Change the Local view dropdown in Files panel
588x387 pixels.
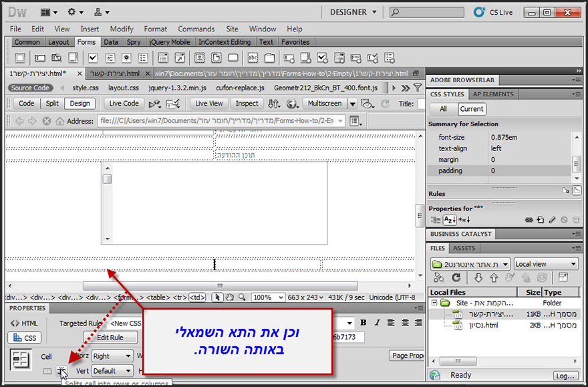point(545,263)
